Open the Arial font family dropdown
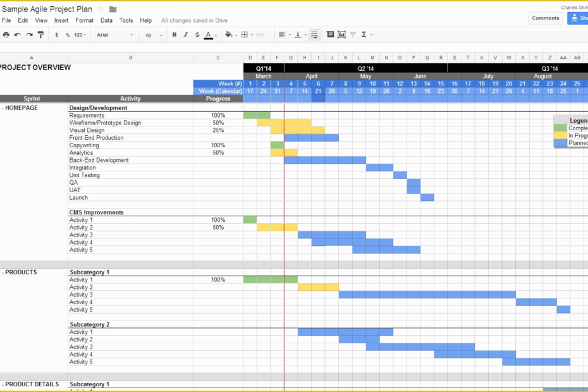The height and width of the screenshot is (392, 588). click(114, 35)
